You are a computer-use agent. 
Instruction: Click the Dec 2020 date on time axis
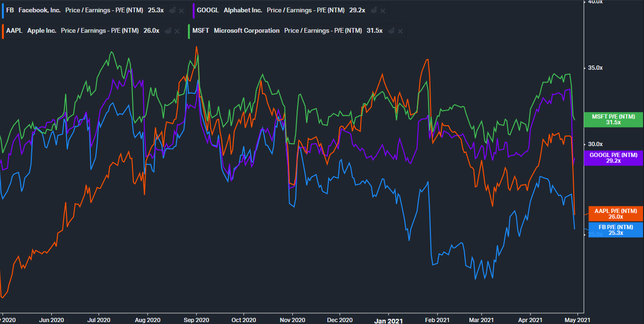pyautogui.click(x=340, y=320)
